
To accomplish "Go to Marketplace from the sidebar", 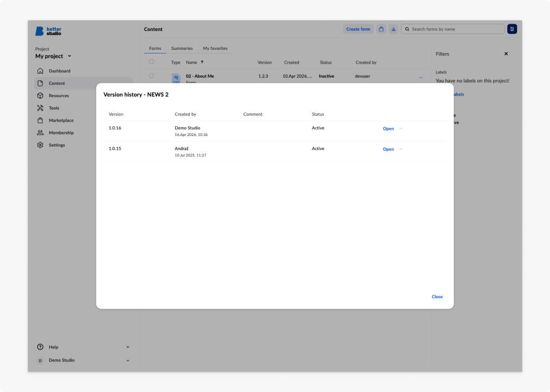I will click(x=61, y=120).
